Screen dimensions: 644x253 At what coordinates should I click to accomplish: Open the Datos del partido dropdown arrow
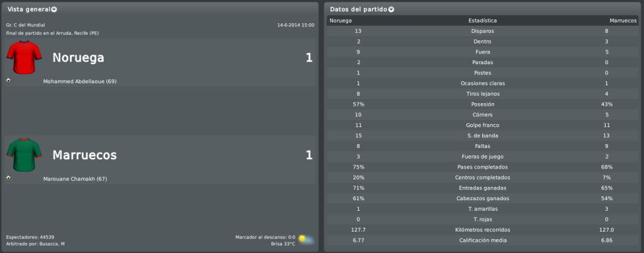pyautogui.click(x=391, y=9)
